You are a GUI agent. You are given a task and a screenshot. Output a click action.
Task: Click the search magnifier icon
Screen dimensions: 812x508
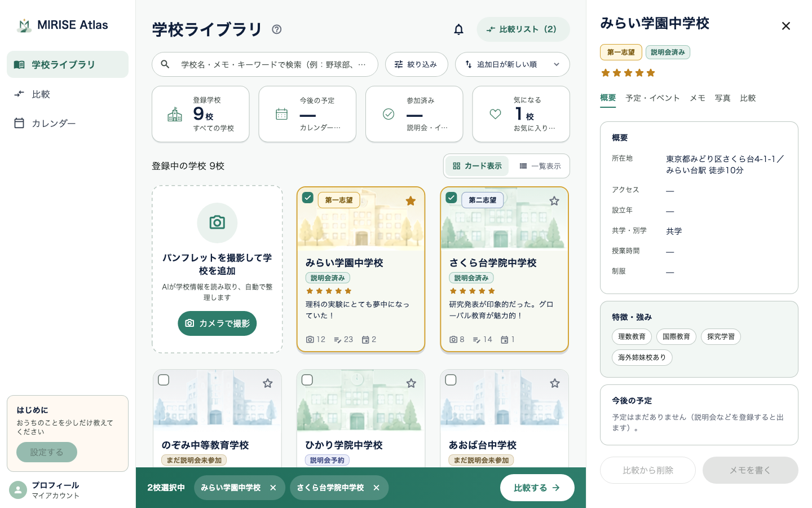(x=165, y=64)
